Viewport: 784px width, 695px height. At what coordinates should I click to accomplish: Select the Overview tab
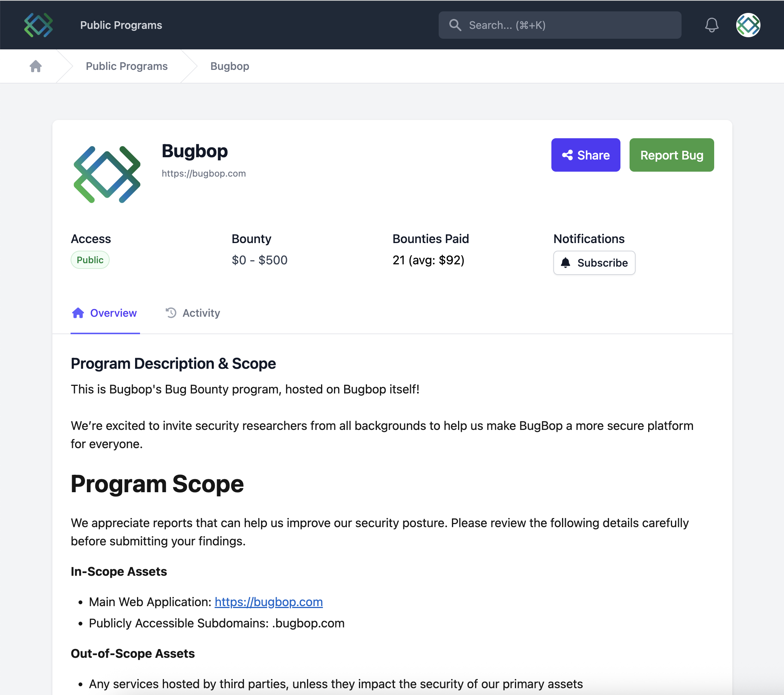(113, 313)
